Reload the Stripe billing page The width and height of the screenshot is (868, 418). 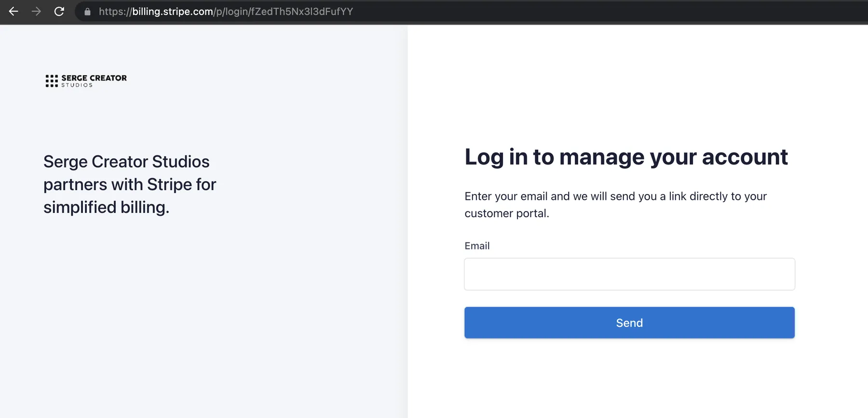tap(59, 12)
